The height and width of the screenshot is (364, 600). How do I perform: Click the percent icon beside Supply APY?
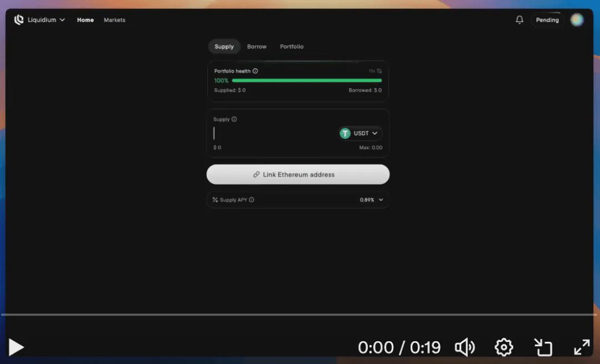(215, 200)
